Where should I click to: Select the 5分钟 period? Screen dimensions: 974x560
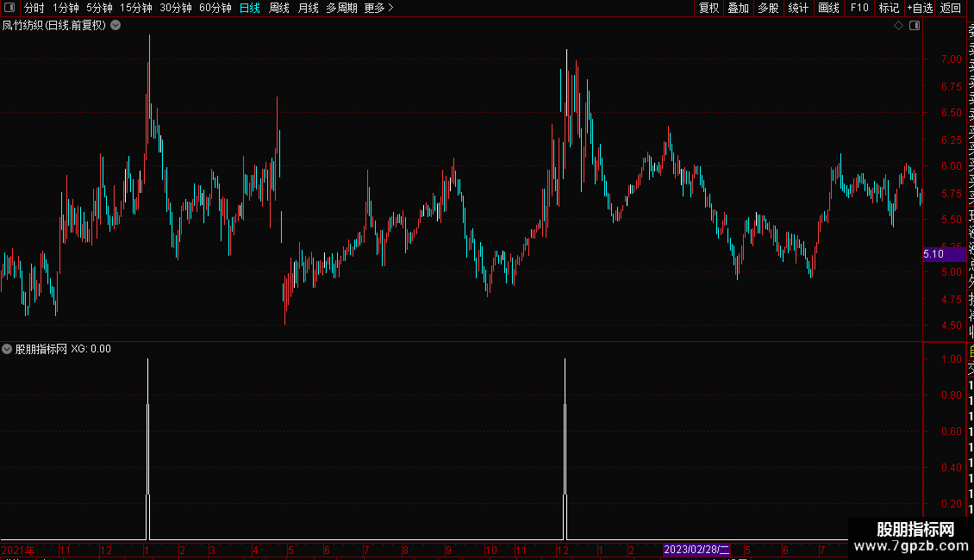click(x=99, y=8)
